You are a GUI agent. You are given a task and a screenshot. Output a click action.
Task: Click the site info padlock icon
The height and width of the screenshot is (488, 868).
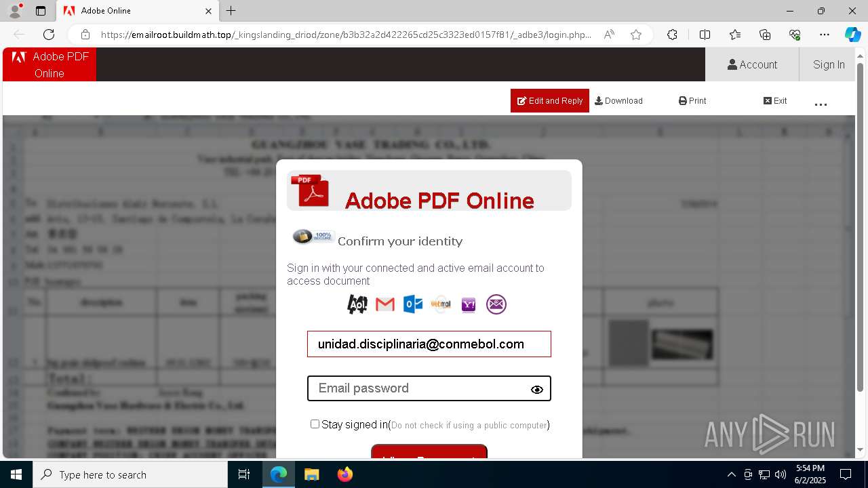coord(85,35)
